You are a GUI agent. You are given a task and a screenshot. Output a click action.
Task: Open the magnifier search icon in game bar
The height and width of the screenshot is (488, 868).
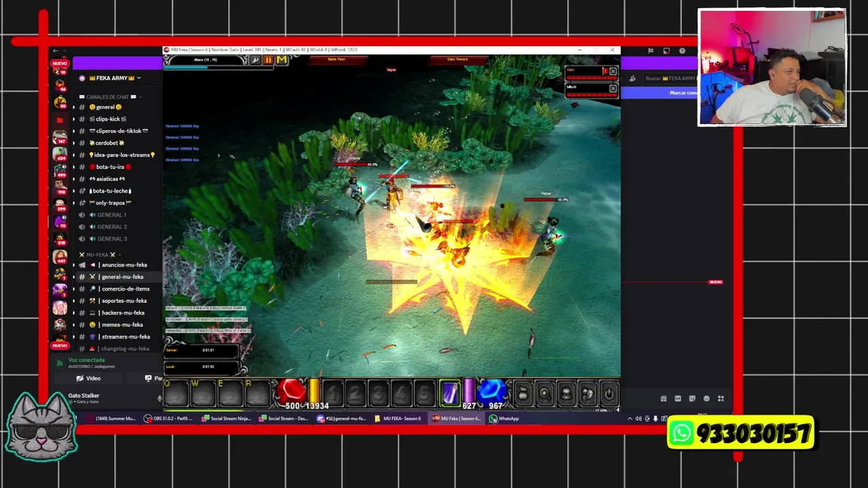(545, 393)
